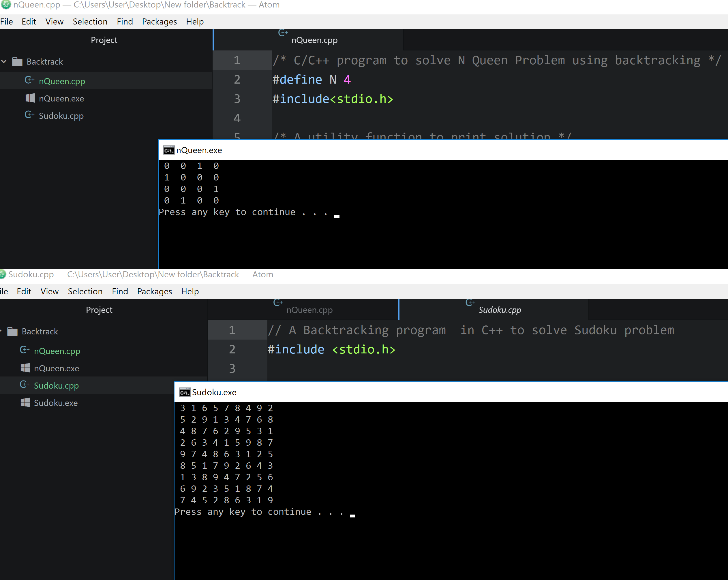Select nQueen.exe in the bottom project tree

coord(57,368)
